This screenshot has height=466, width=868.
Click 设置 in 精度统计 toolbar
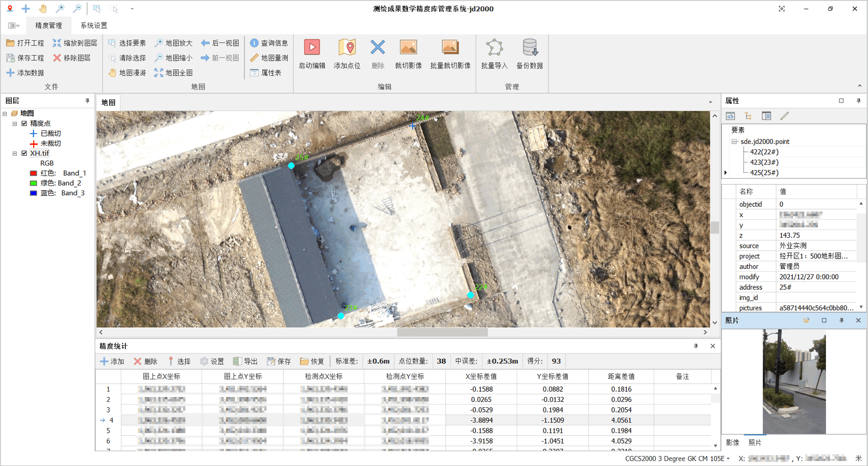click(x=212, y=361)
